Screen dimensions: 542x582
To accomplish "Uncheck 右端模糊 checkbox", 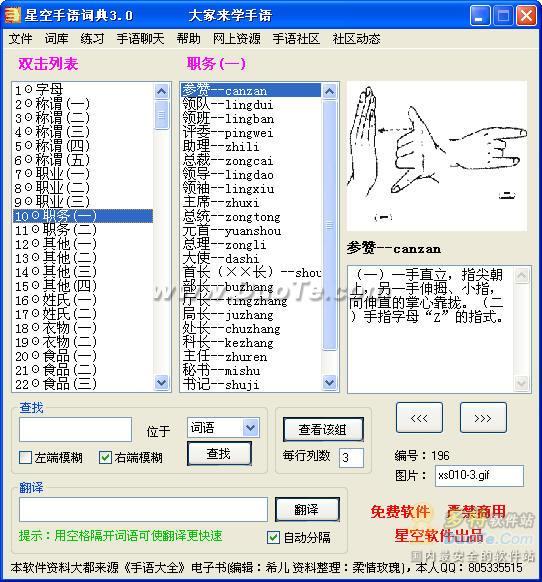I will (105, 457).
